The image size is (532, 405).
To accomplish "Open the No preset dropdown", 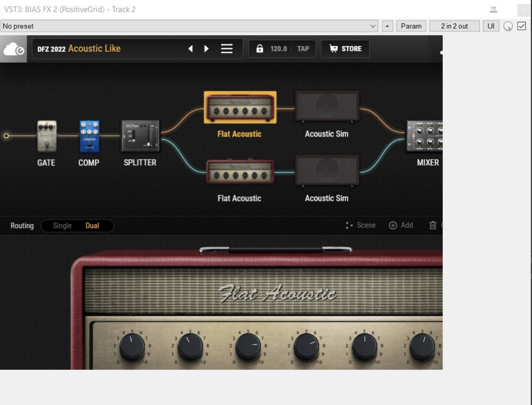I will click(187, 26).
